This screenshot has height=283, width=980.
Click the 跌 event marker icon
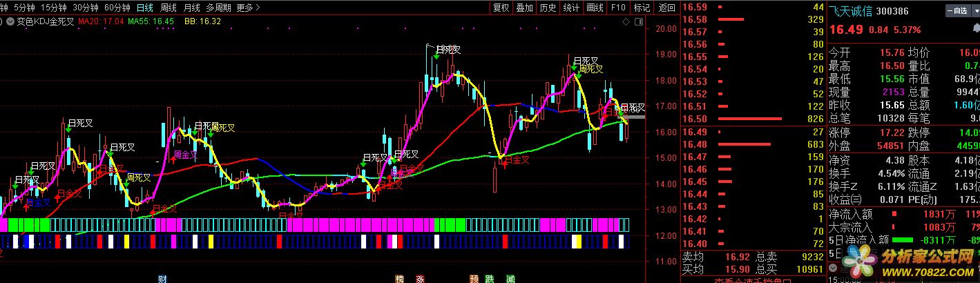pyautogui.click(x=491, y=279)
